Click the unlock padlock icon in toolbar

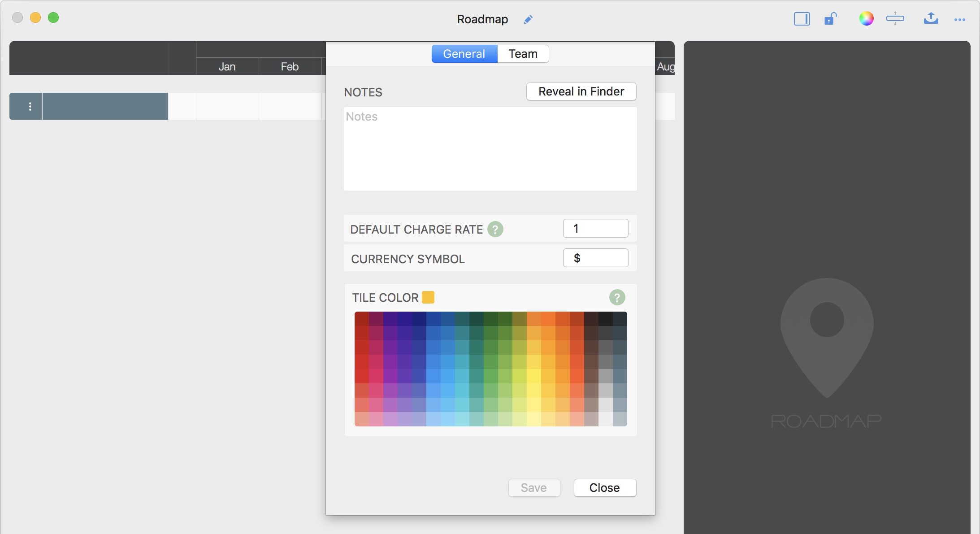[830, 19]
